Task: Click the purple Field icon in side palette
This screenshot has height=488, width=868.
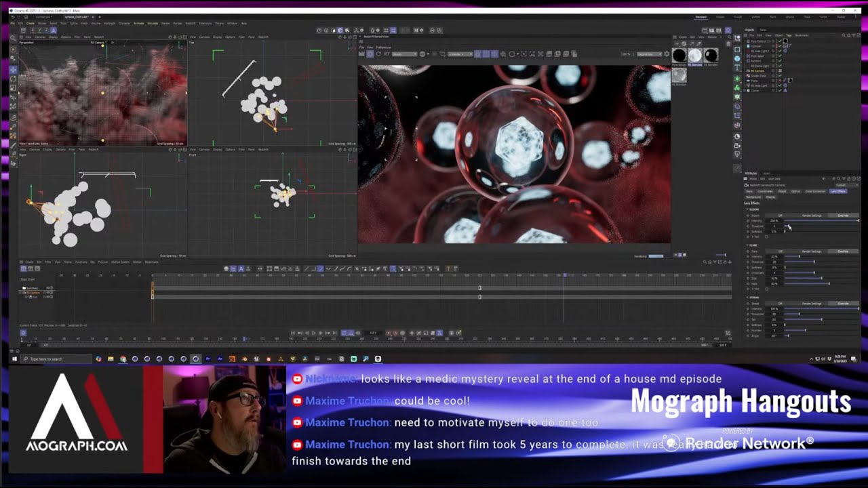Action: (737, 125)
